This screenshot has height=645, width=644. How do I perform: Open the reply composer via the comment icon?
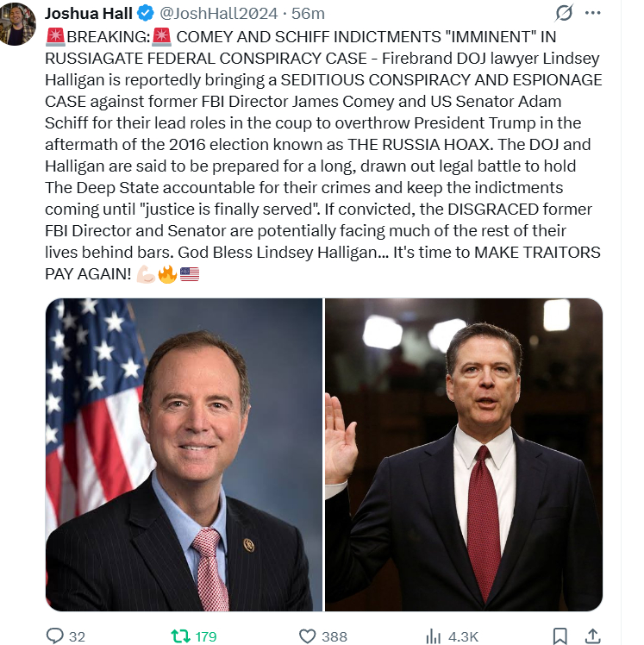(x=55, y=636)
